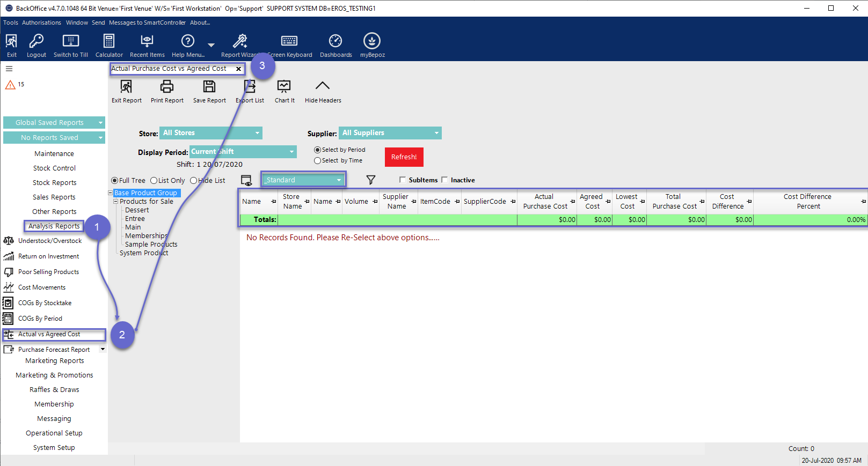Open the Calculator tool

tap(109, 41)
